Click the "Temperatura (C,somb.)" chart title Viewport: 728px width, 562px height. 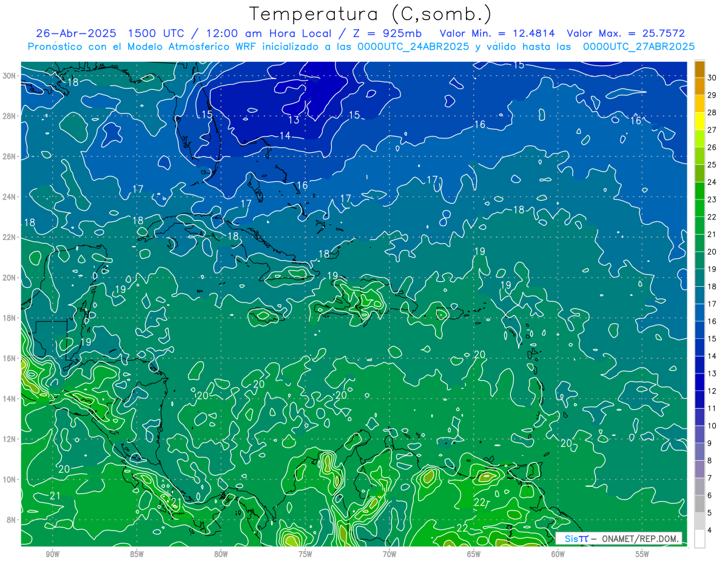coord(371,14)
